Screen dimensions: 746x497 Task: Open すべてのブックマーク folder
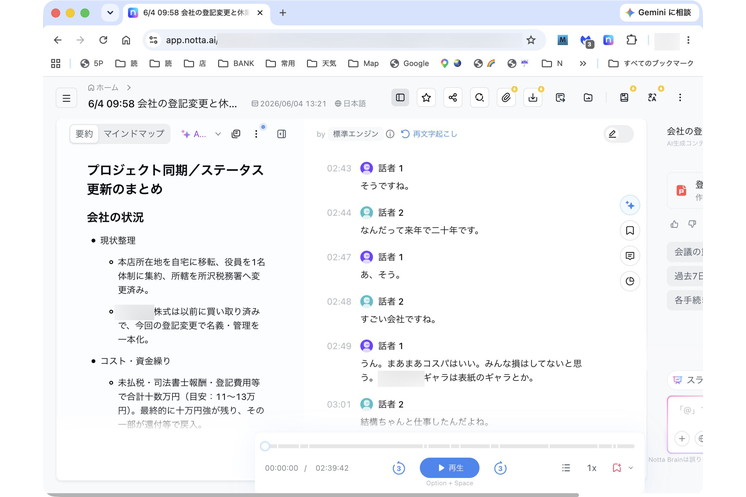651,63
